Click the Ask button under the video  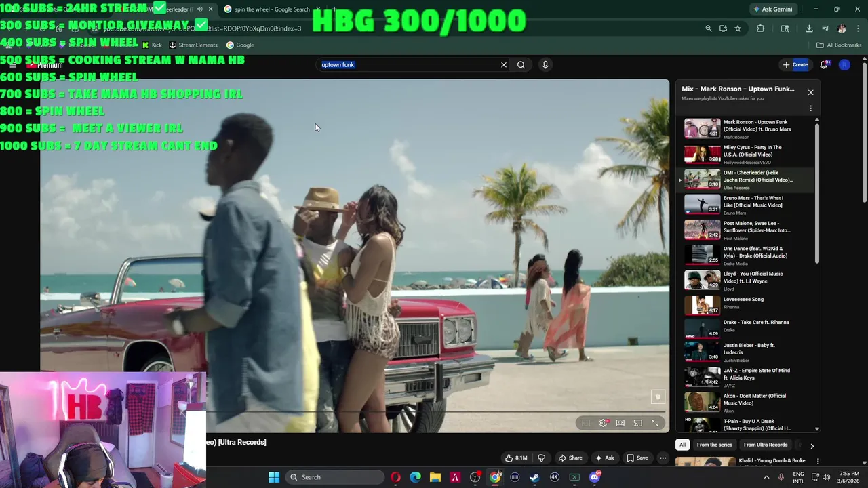[x=604, y=457]
